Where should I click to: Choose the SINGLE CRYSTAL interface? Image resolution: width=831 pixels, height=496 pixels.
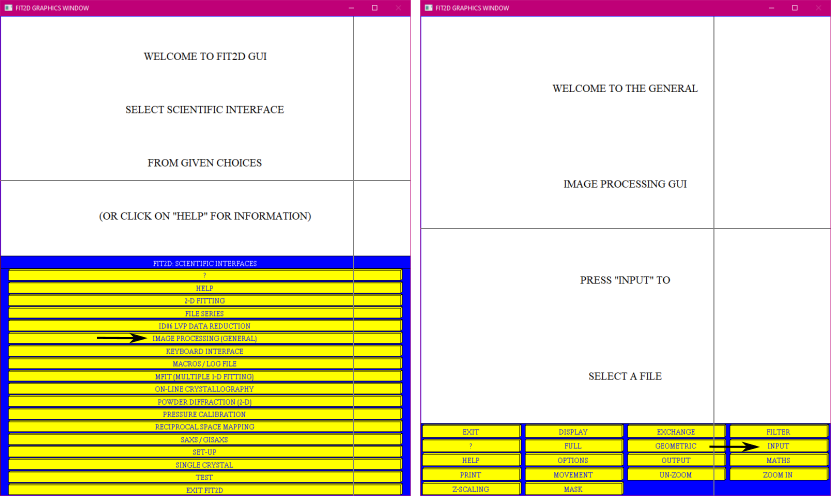205,465
